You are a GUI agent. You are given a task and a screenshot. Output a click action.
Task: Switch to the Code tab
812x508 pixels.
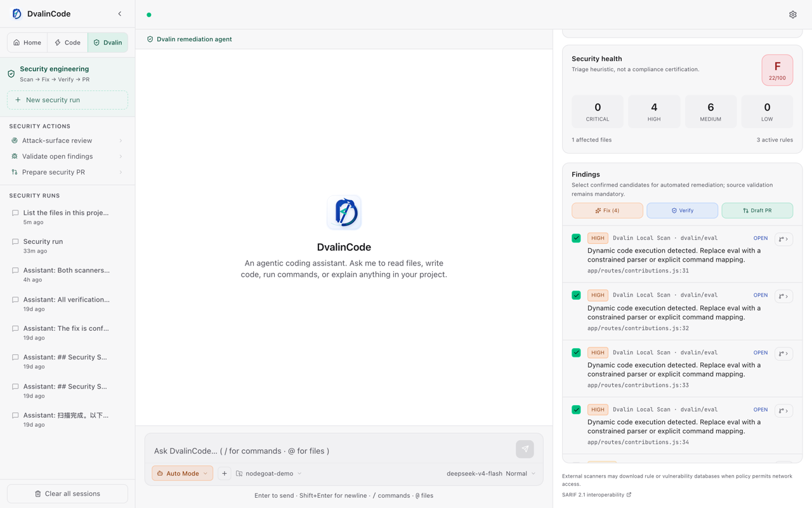(68, 43)
